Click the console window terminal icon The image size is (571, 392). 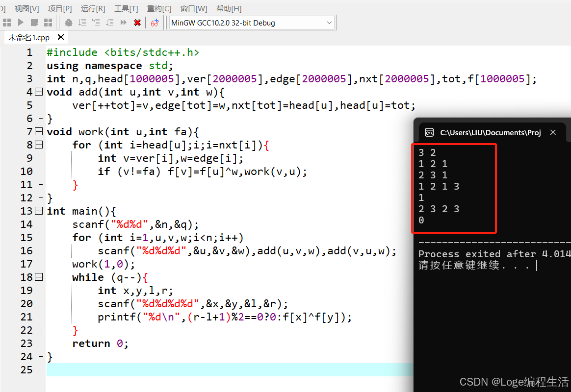point(429,132)
